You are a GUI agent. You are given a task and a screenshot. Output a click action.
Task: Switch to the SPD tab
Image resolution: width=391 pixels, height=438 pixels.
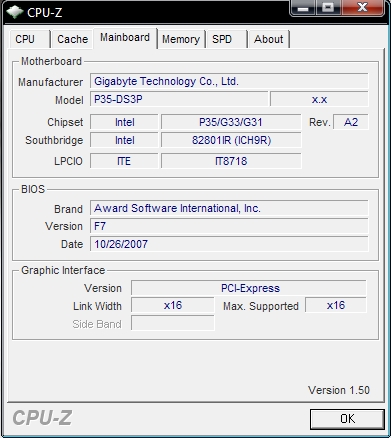point(226,39)
